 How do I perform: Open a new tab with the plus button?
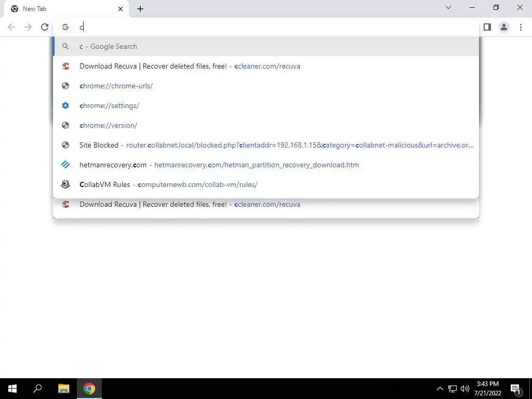point(140,9)
